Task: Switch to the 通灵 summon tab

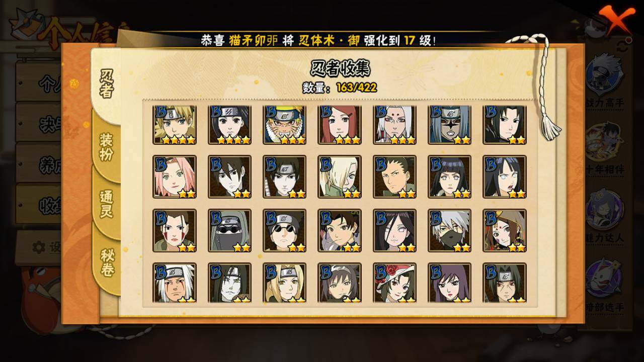Action: pyautogui.click(x=106, y=204)
